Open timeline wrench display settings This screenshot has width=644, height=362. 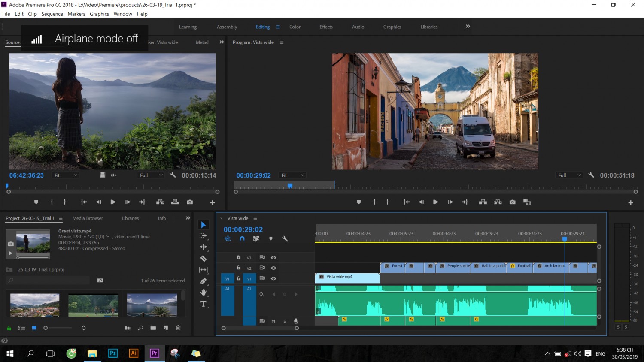pyautogui.click(x=285, y=239)
